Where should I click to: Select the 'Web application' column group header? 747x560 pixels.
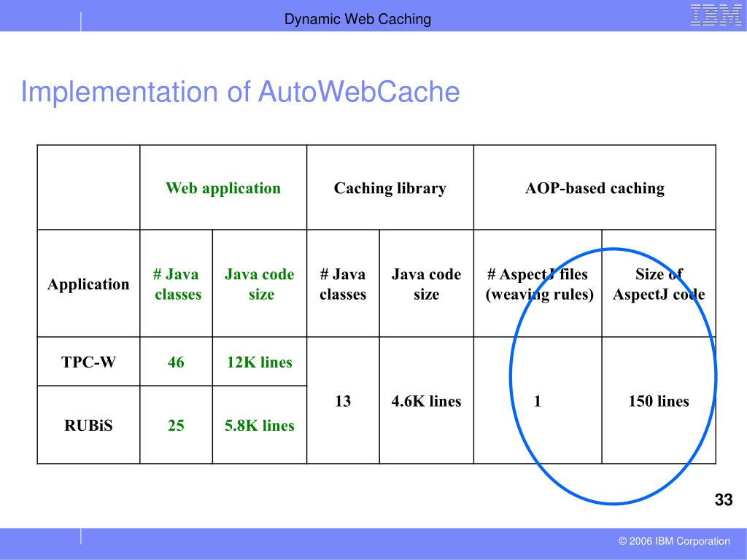click(x=223, y=188)
